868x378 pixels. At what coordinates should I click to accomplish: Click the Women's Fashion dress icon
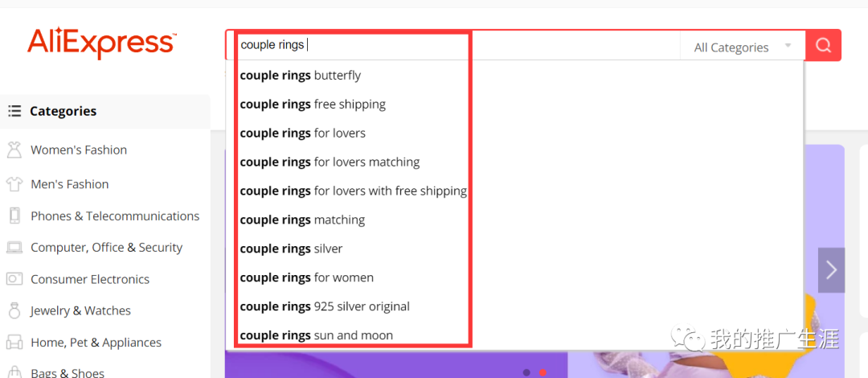(14, 150)
